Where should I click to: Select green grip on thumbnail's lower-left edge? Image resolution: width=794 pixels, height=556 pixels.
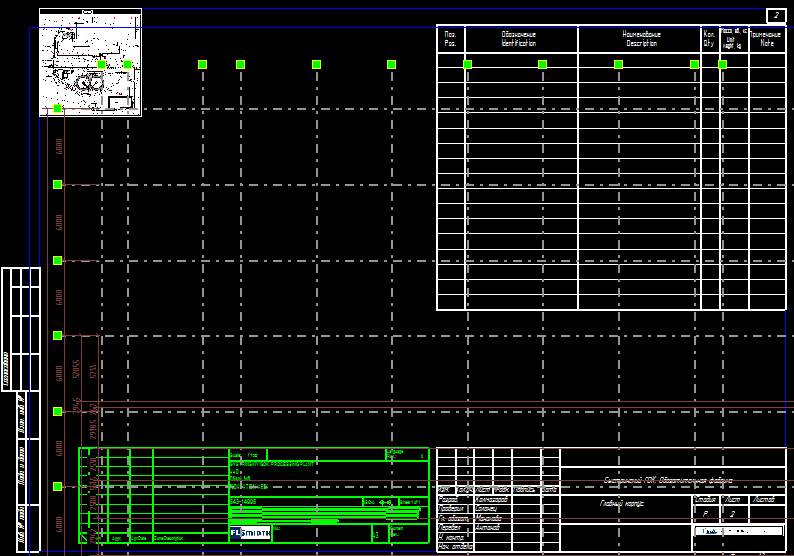click(58, 108)
